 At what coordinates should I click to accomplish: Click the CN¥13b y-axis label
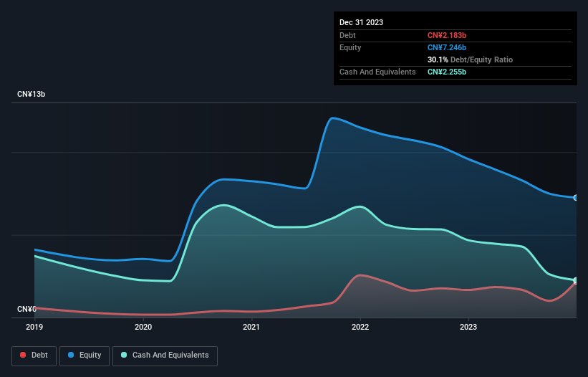tap(31, 94)
